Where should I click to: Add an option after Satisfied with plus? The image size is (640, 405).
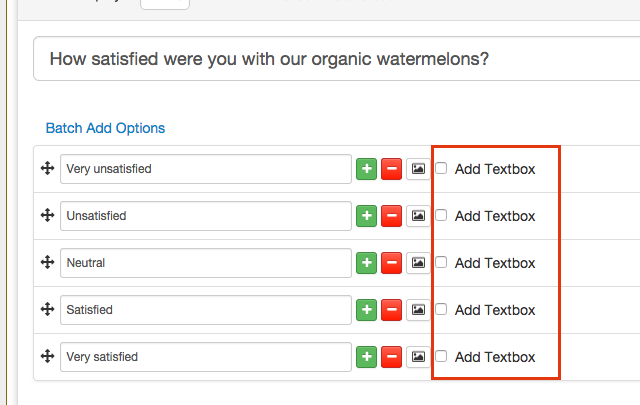click(x=367, y=310)
